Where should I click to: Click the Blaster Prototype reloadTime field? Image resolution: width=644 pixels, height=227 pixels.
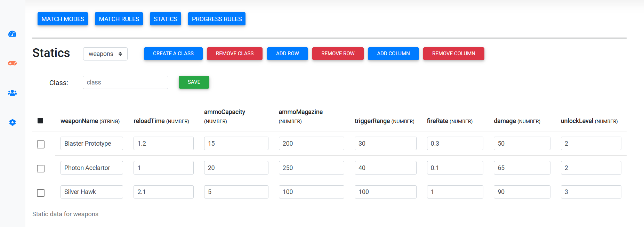coord(163,144)
